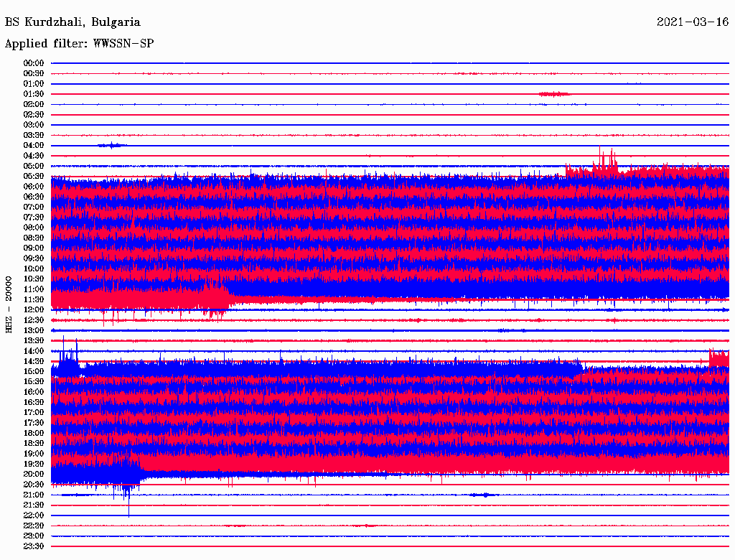Select the 09:30 time label
Viewport: 735px width, 560px height.
(34, 258)
